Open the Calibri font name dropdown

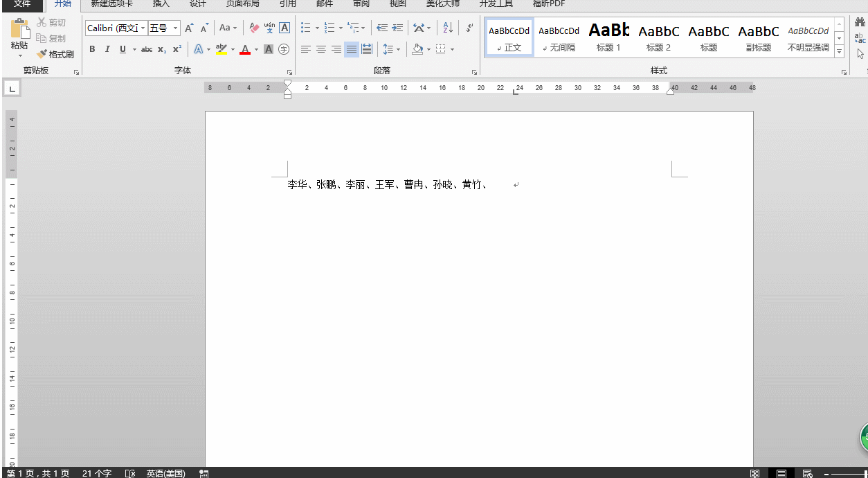(143, 28)
